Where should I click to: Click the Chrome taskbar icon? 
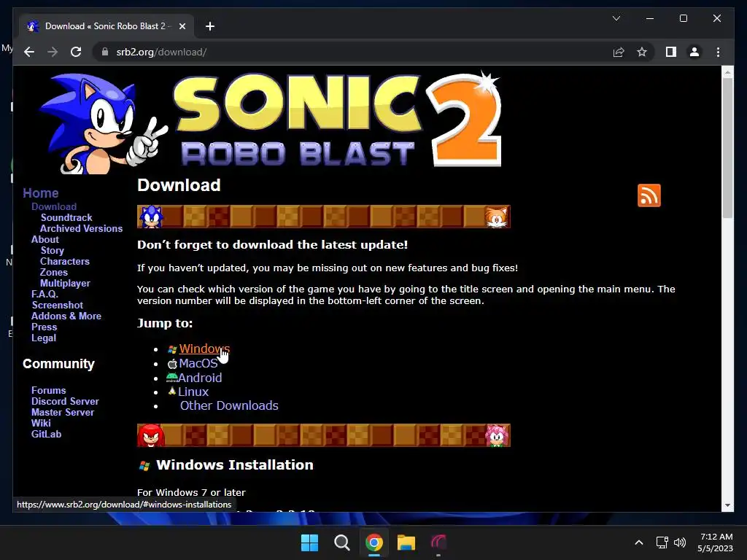(x=374, y=542)
